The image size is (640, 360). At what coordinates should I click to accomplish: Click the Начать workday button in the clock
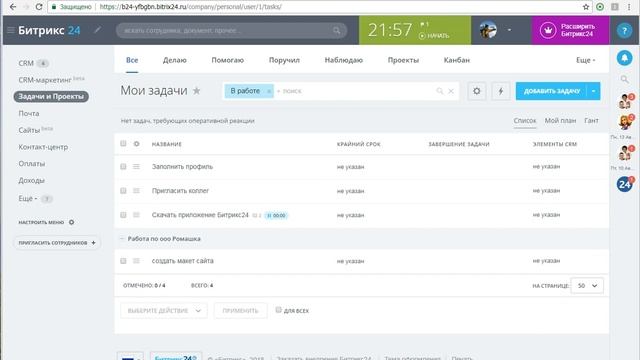point(434,36)
